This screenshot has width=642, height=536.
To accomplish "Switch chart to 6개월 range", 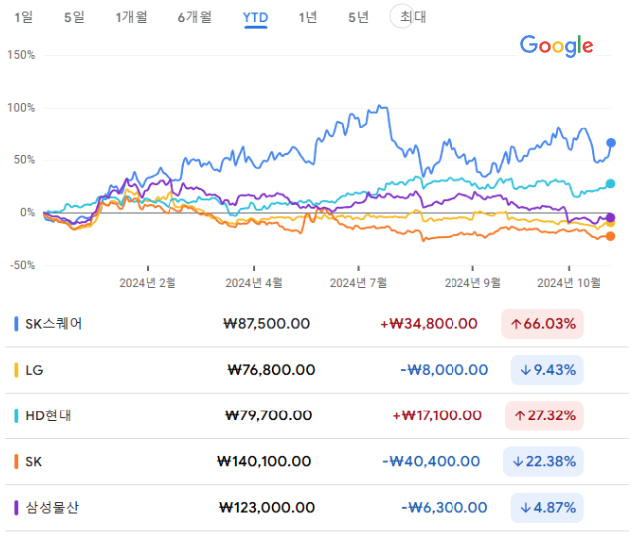I will pos(194,17).
